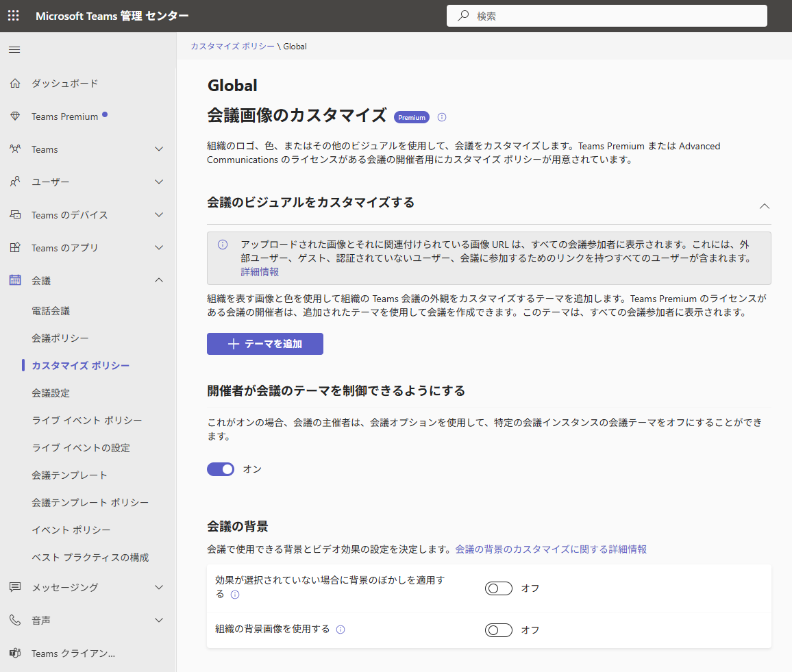Click the 会議の背景 heading
The image size is (792, 672).
click(238, 527)
